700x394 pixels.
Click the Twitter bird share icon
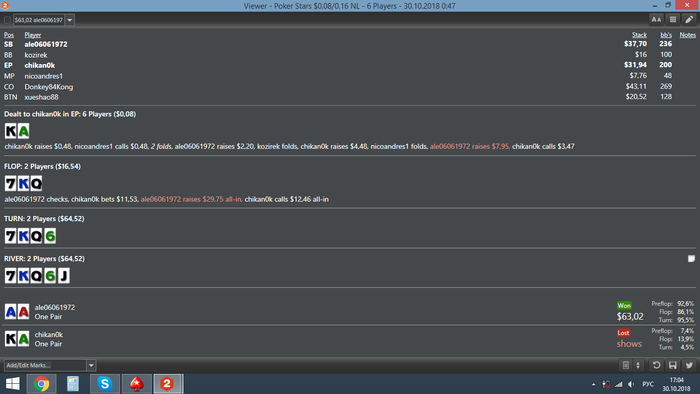pos(689,365)
